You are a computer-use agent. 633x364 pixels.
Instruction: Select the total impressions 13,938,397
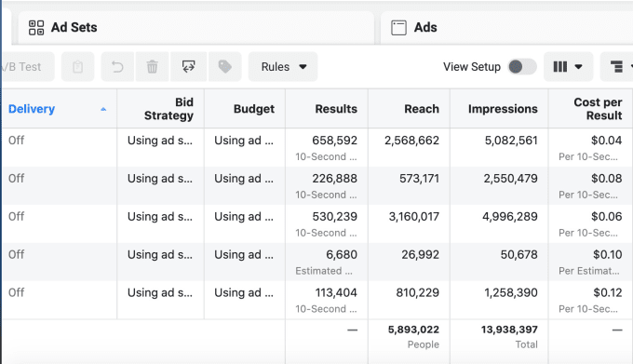(x=509, y=330)
